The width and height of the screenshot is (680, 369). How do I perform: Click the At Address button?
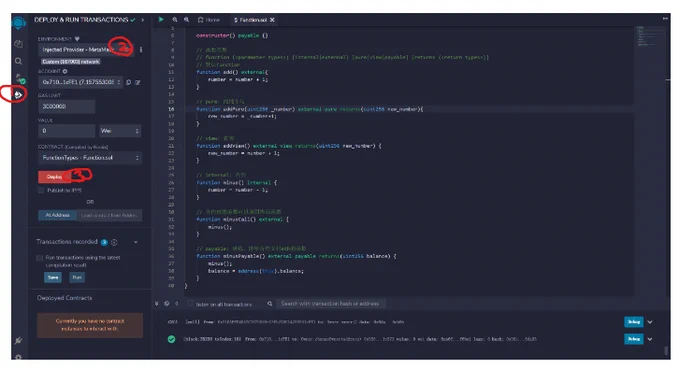click(x=57, y=215)
